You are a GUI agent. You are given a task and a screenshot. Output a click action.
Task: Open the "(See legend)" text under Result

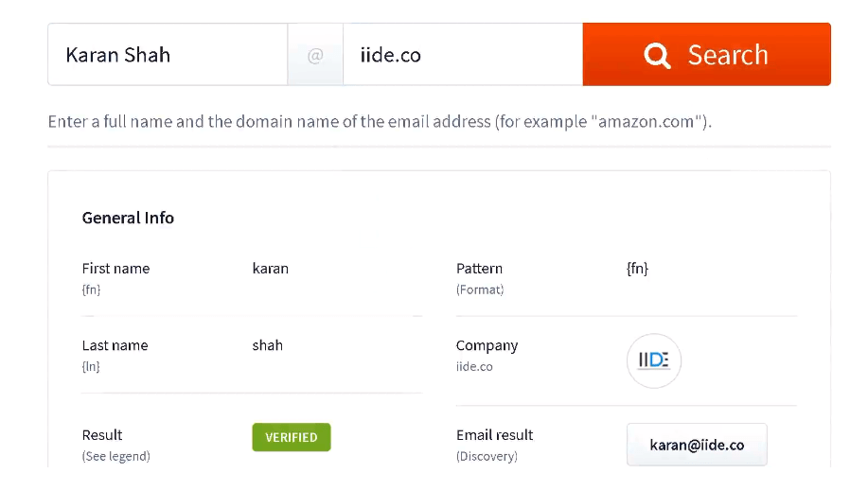[115, 456]
